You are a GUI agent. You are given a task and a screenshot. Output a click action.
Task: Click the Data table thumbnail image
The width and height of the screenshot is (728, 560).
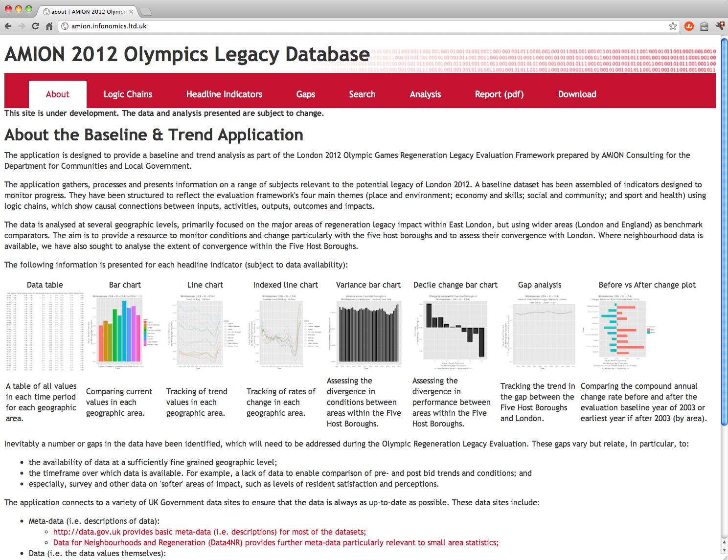click(x=45, y=331)
